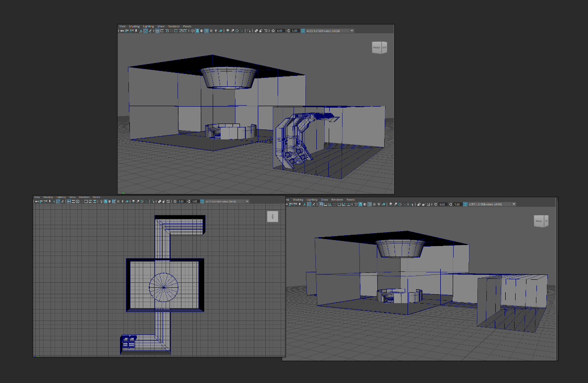Viewport: 588px width, 383px height.
Task: Toggle color management in the floor-plan viewport
Action: [202, 201]
